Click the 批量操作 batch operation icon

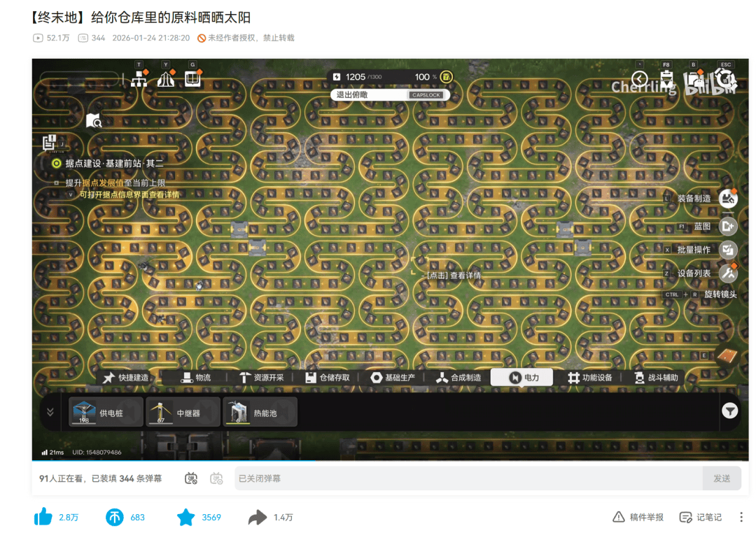[x=728, y=250]
